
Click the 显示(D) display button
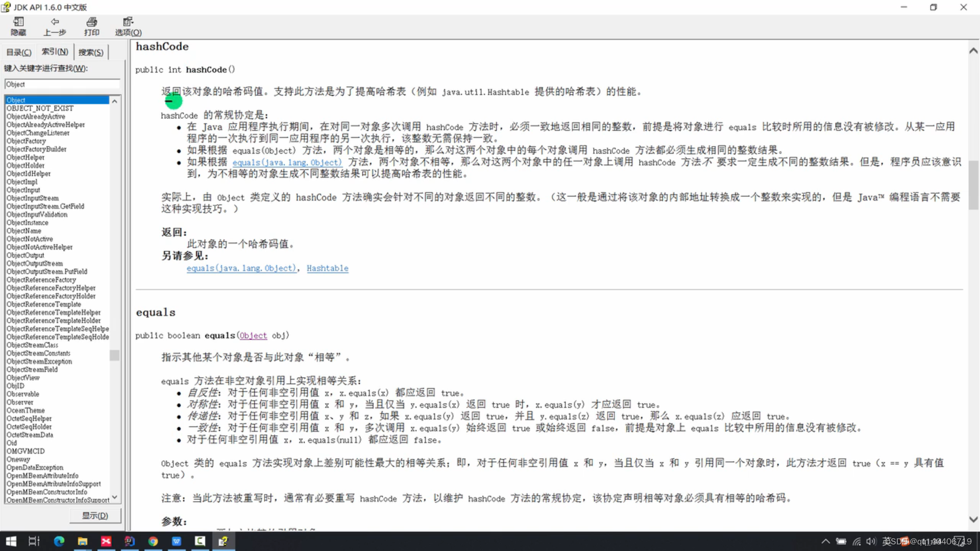tap(95, 515)
